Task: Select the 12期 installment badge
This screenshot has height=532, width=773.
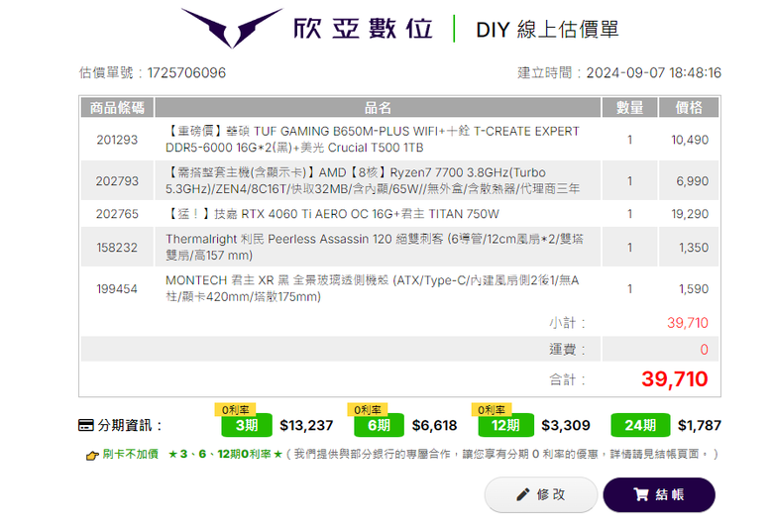Action: tap(505, 425)
